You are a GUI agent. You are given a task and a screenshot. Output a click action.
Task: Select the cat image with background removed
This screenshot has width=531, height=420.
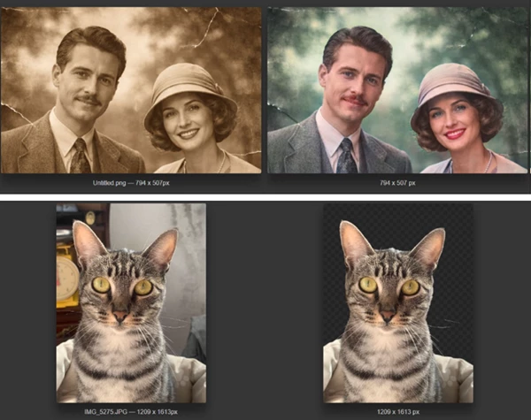click(x=398, y=303)
